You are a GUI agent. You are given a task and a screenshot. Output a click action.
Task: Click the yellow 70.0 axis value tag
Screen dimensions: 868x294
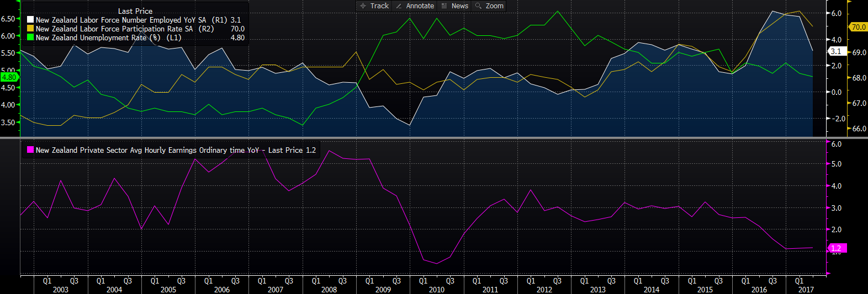[x=858, y=26]
